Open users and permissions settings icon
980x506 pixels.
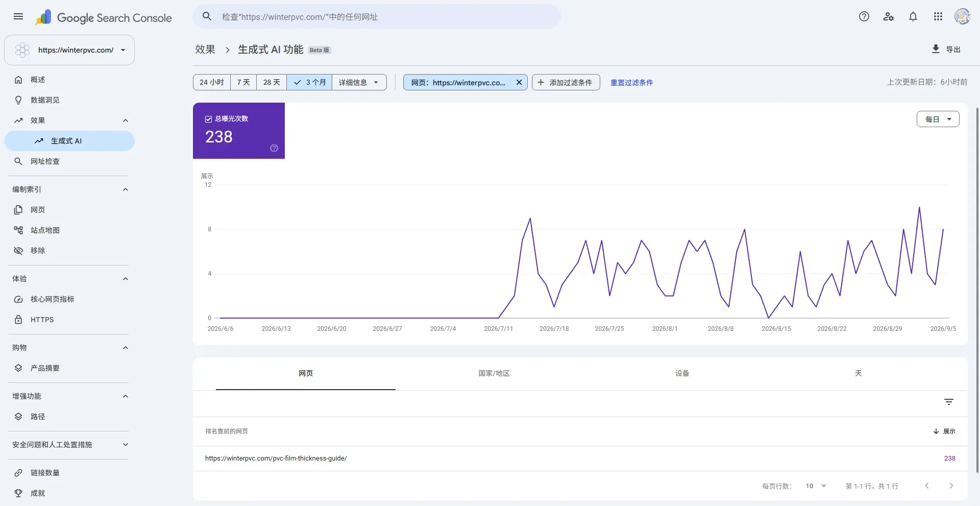[x=889, y=17]
